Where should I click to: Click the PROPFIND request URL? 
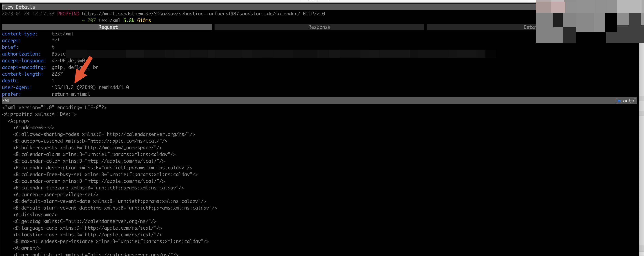coord(191,14)
